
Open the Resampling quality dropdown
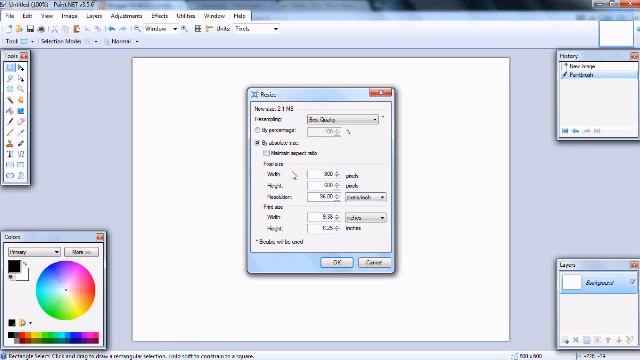coord(343,120)
